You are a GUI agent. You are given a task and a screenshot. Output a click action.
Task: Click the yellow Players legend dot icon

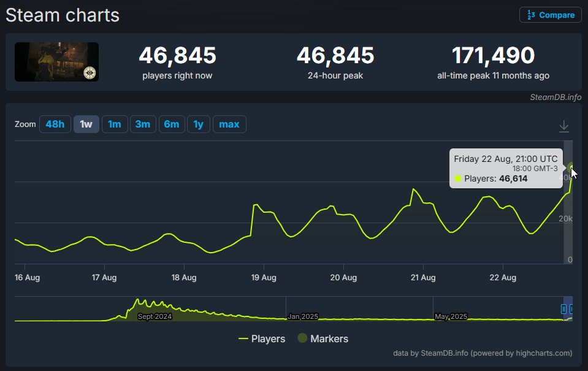(243, 338)
